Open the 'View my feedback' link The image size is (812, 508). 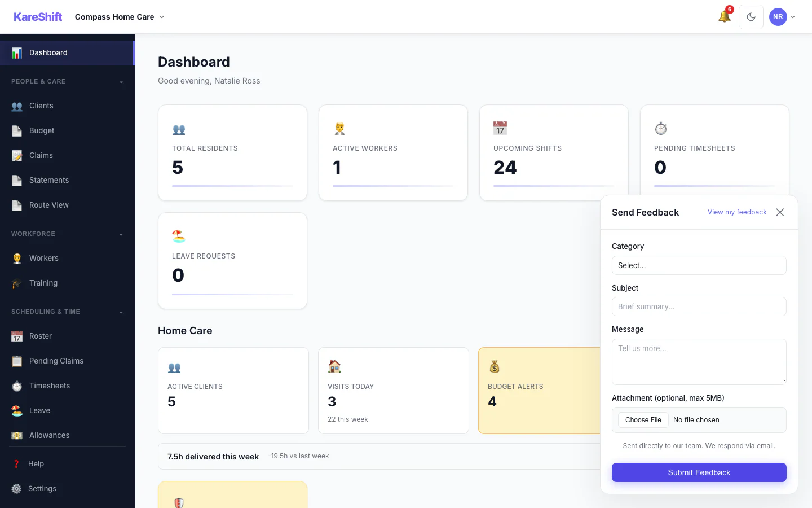(737, 212)
